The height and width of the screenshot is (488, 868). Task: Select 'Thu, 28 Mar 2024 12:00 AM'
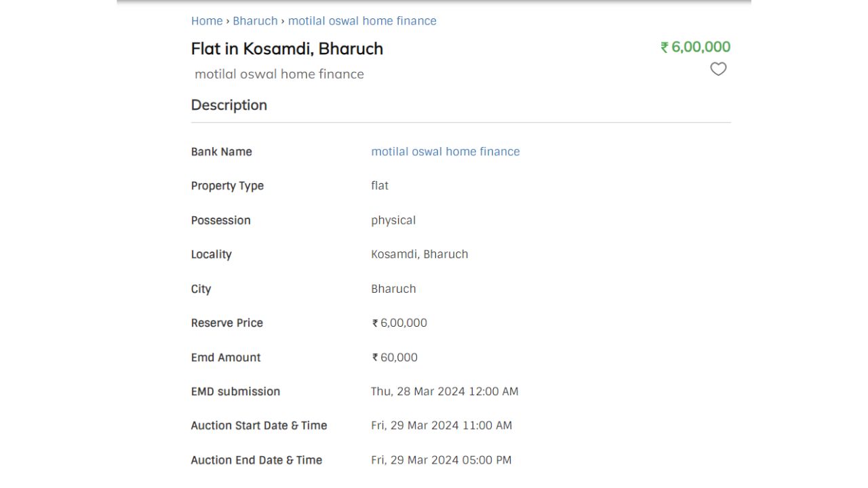(x=445, y=392)
